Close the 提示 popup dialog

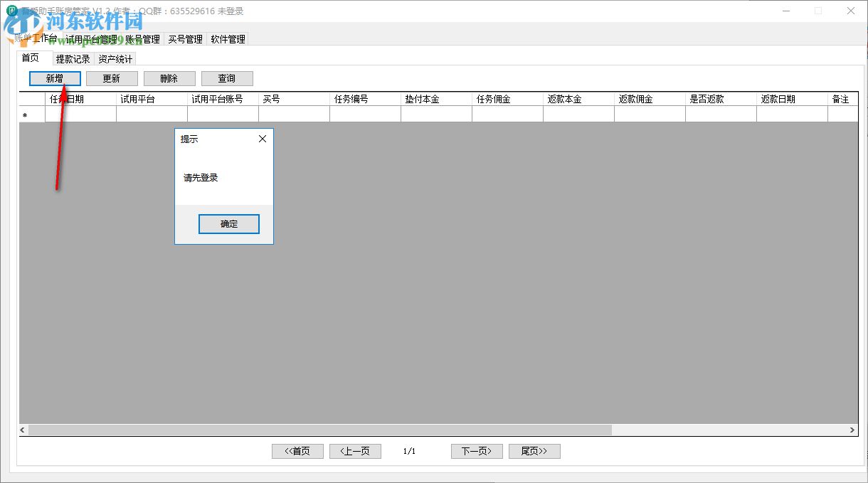[x=262, y=139]
